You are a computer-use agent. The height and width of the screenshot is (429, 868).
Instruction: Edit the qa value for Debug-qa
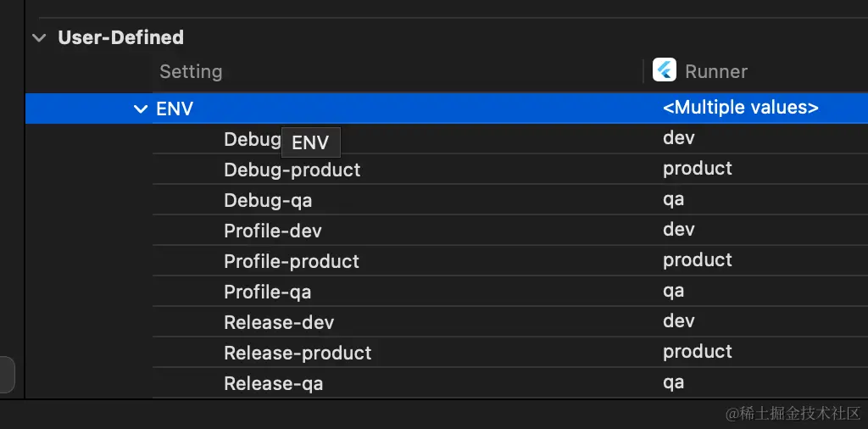pos(673,199)
